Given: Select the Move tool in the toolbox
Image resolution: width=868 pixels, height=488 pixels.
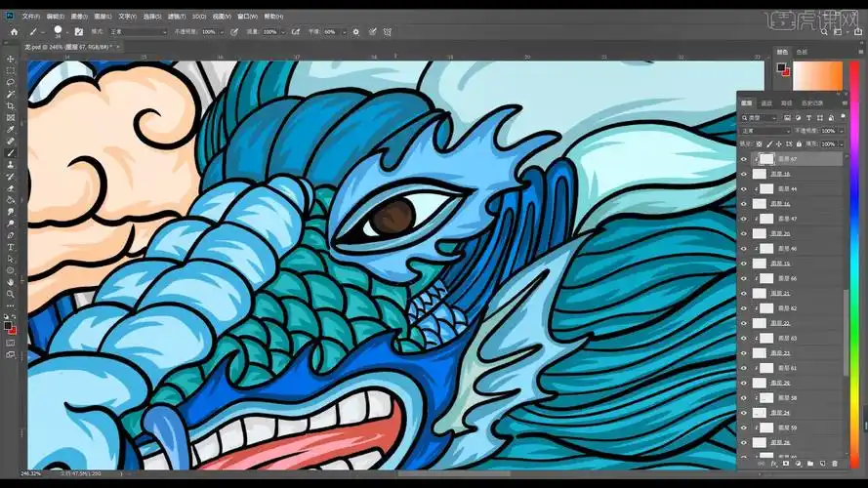Looking at the screenshot, I should click(11, 60).
